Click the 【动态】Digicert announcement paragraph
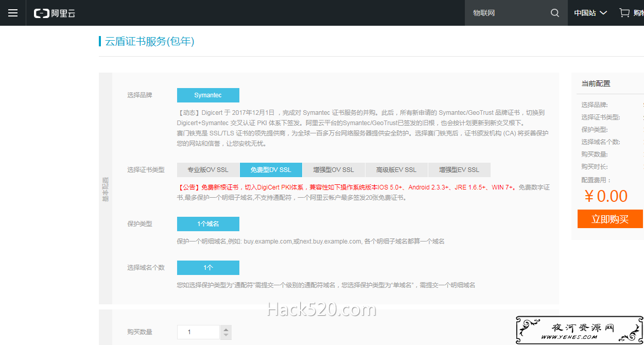644x345 pixels. (x=362, y=128)
